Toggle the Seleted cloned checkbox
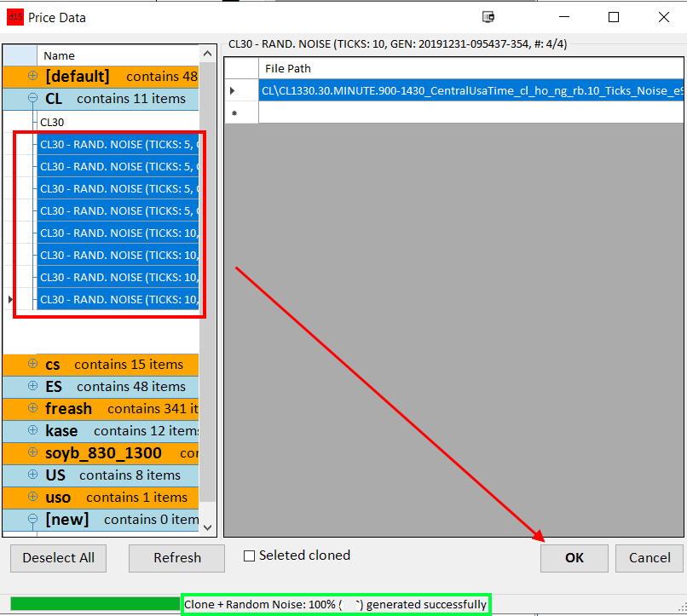Screen dimensions: 687x616 pyautogui.click(x=250, y=556)
